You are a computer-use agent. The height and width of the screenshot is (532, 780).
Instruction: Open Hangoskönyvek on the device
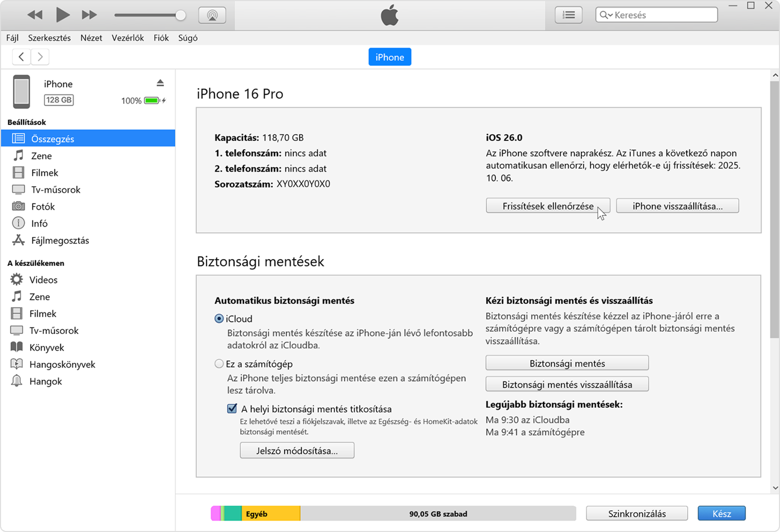tap(62, 364)
